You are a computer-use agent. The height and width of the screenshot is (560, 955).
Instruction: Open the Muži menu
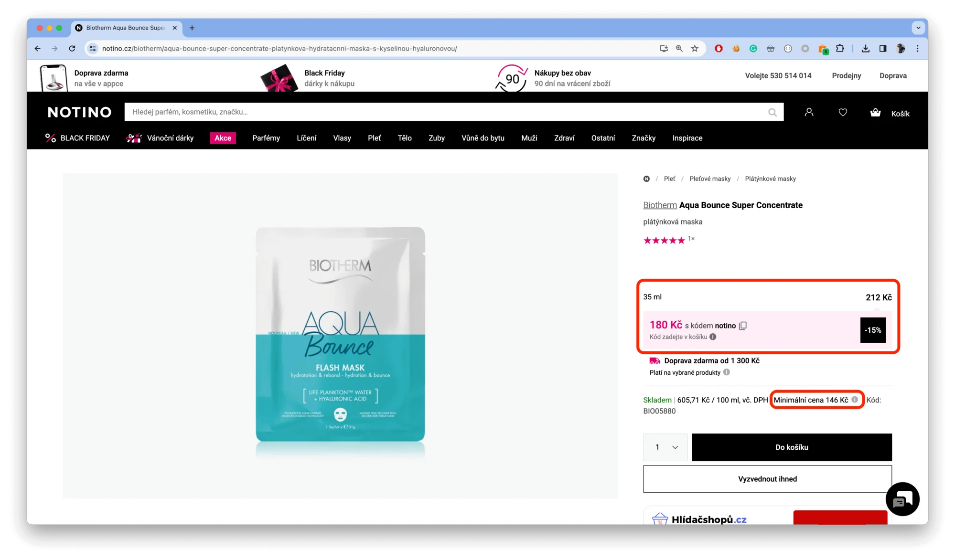[x=529, y=138]
